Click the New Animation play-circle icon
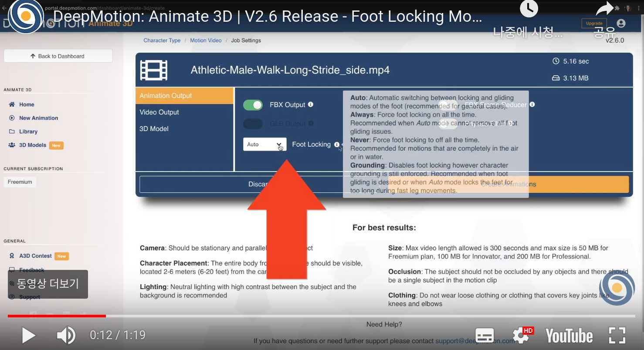 12,118
